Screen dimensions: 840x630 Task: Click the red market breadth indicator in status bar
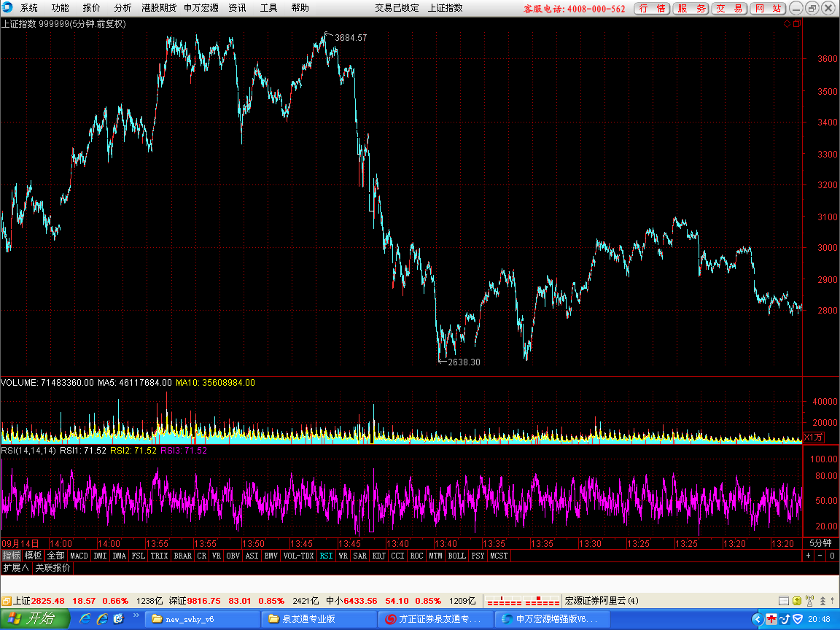522,601
